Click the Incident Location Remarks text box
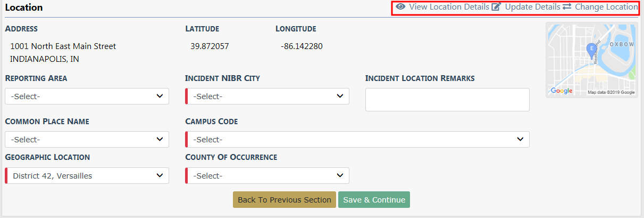 pos(447,100)
